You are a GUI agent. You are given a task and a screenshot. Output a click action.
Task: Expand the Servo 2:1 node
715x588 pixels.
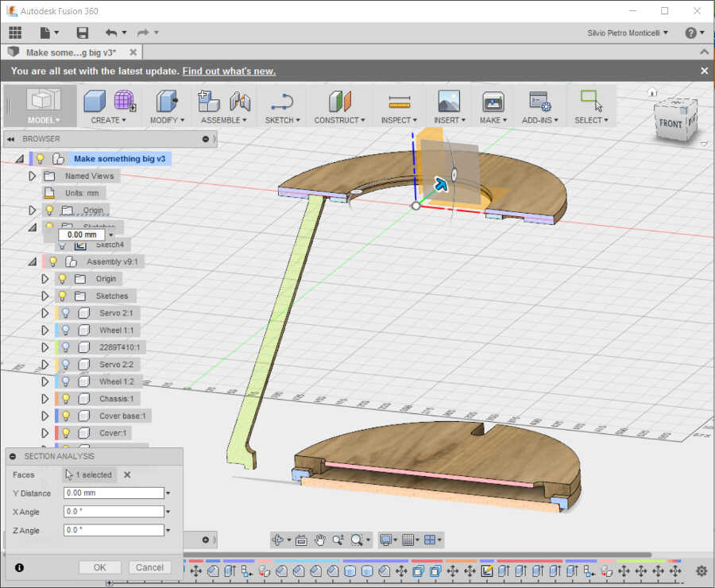pos(44,313)
